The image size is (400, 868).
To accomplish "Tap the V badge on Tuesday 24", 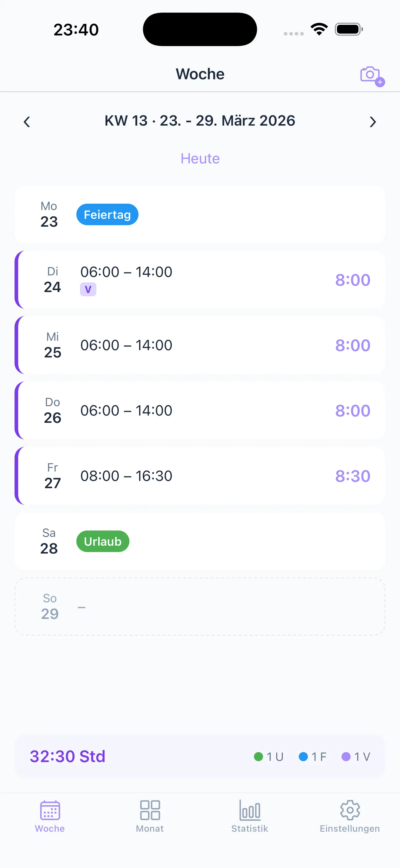I will pos(88,289).
